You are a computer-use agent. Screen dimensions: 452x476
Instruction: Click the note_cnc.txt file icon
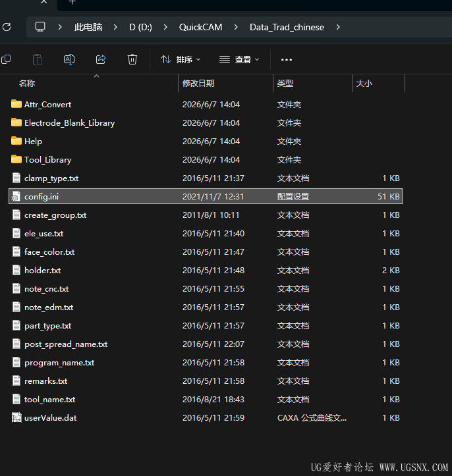(x=16, y=288)
